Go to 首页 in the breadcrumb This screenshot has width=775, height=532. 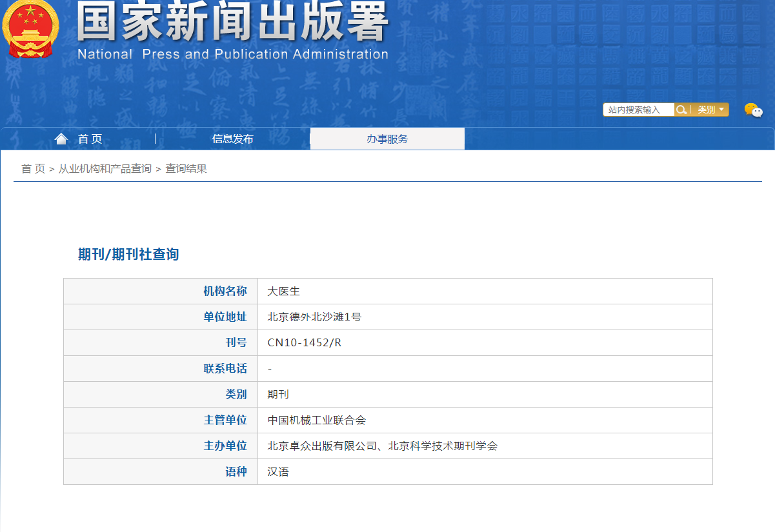[33, 169]
